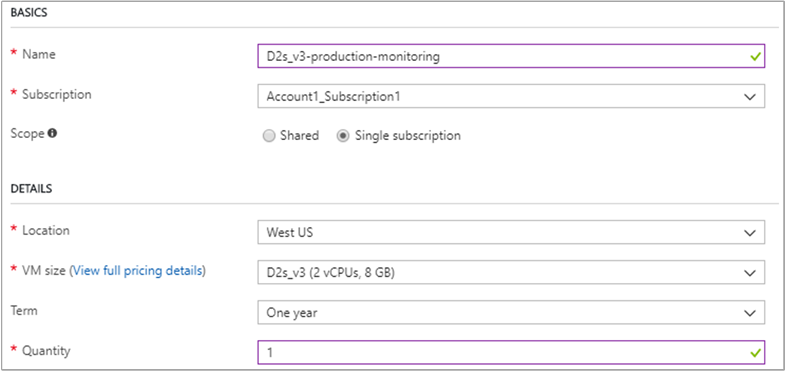Open the Term dropdown

coord(511,312)
